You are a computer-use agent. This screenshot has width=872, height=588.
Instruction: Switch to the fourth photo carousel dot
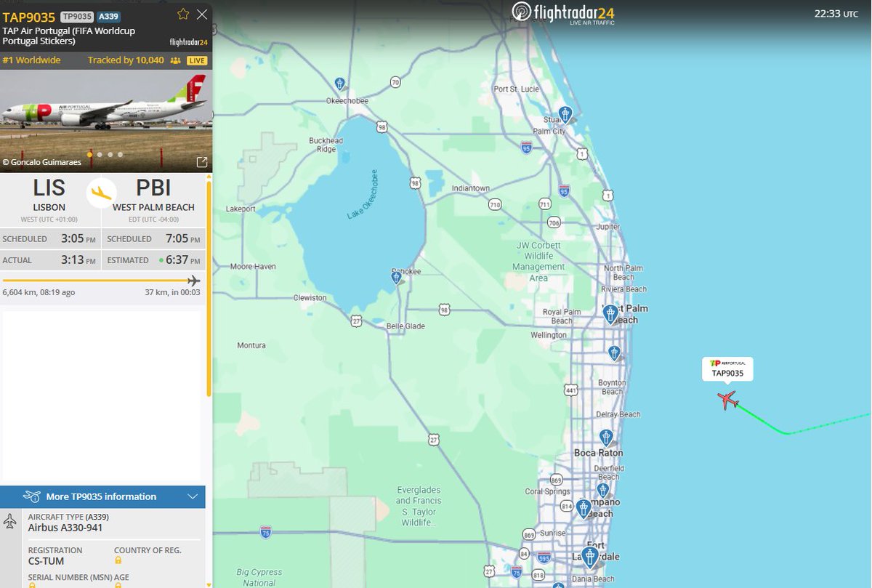[121, 155]
